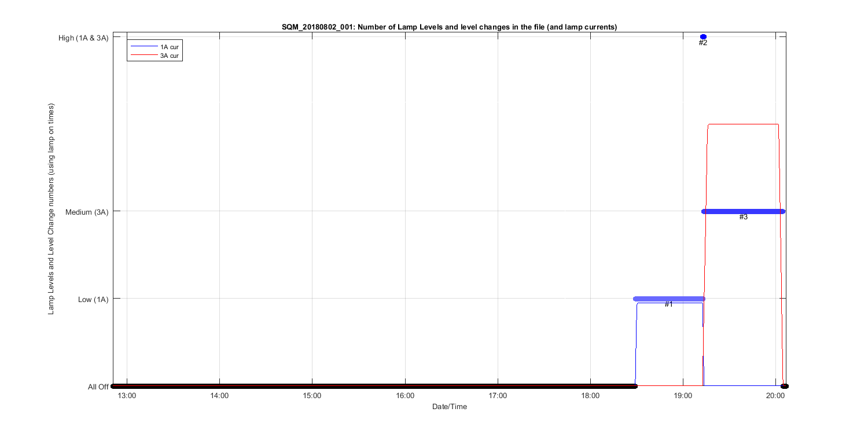
Task: Click the 'High (1A & 3A)' tick label
Action: 83,38
